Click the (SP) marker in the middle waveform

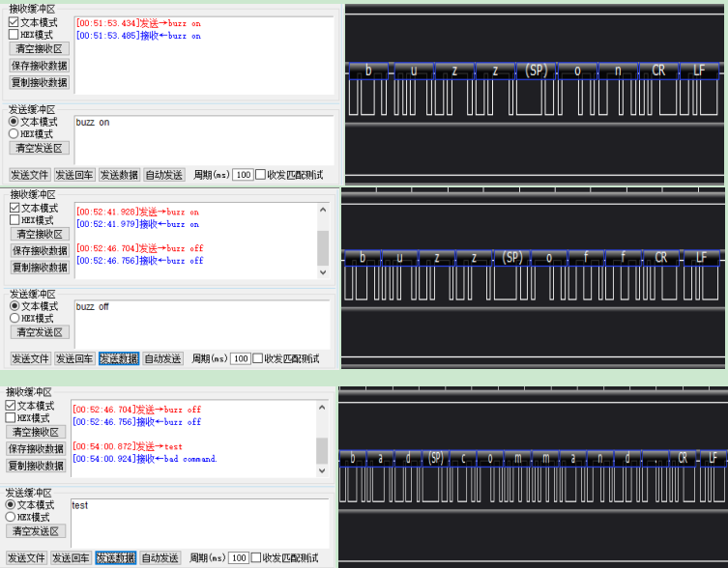click(x=510, y=258)
